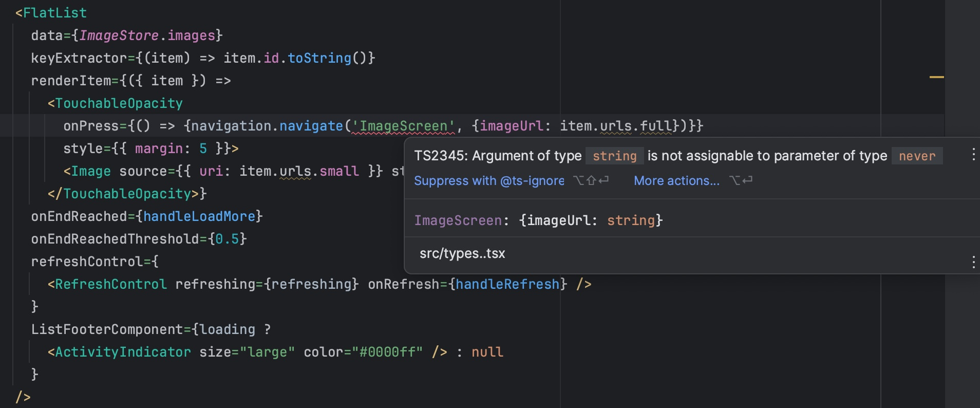This screenshot has height=408, width=980.
Task: Click the underlined urls in item.urls.full
Action: click(x=616, y=126)
